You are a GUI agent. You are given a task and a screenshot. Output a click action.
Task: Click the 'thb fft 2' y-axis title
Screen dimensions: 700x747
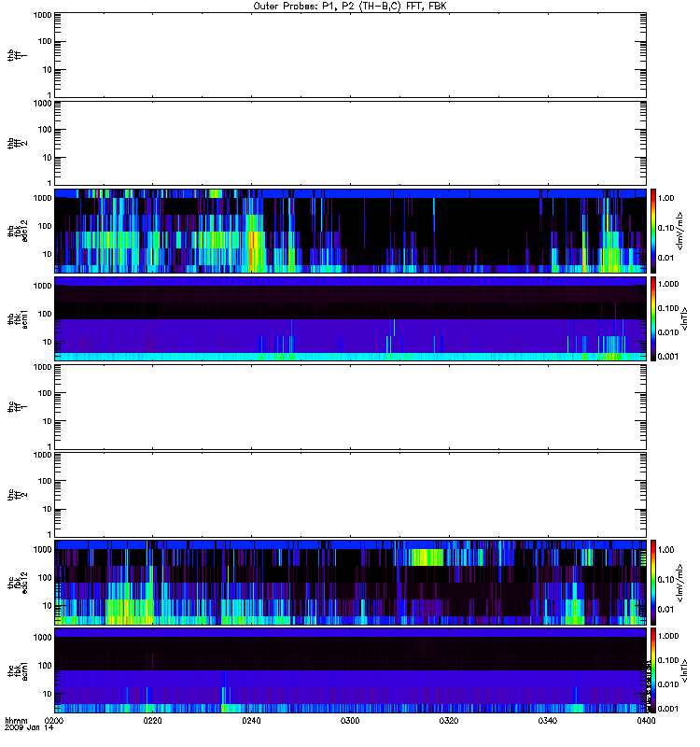click(17, 144)
